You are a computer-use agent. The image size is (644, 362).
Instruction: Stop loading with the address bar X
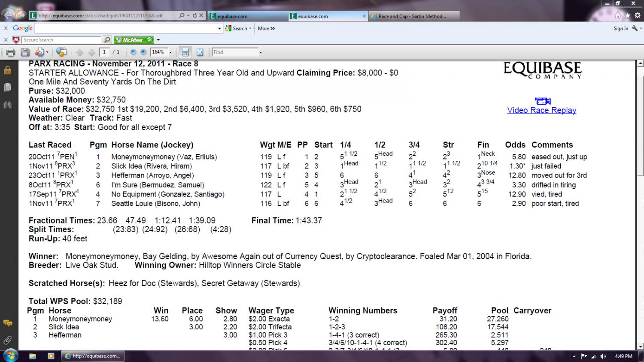click(201, 16)
